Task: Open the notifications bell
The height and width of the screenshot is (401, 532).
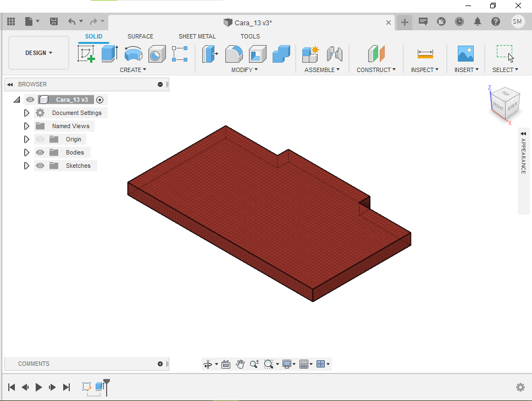Action: [478, 22]
